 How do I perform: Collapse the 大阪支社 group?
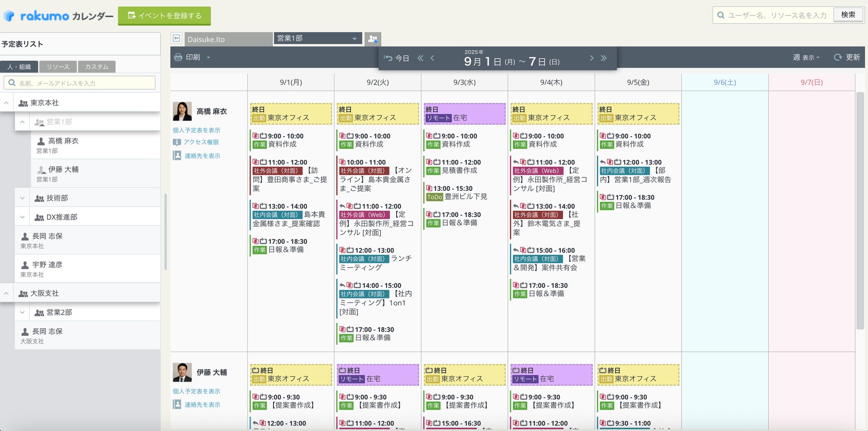(x=6, y=293)
